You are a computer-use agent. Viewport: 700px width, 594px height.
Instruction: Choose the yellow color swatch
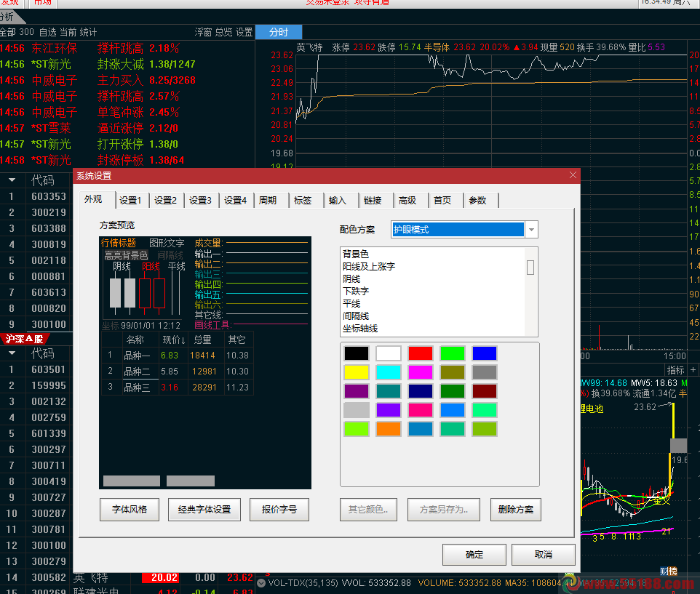click(x=357, y=372)
